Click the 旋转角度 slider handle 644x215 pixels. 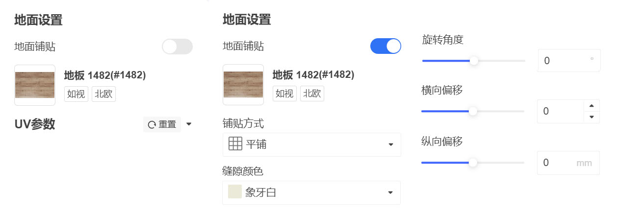(x=474, y=61)
